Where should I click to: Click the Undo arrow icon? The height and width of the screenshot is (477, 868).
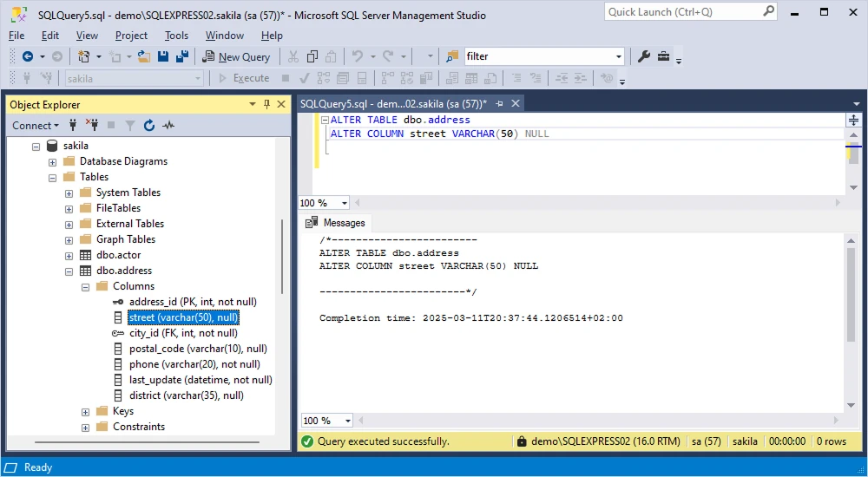point(358,56)
